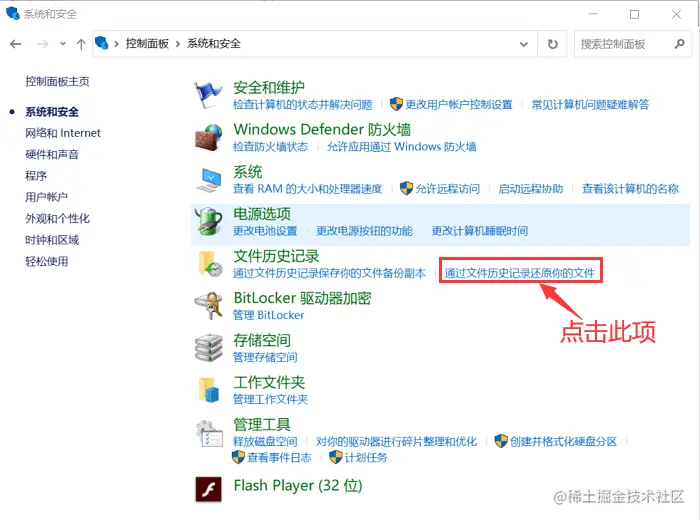The width and height of the screenshot is (700, 520).
Task: Click 允许应用通过 Windows 防火墙
Action: 402,146
